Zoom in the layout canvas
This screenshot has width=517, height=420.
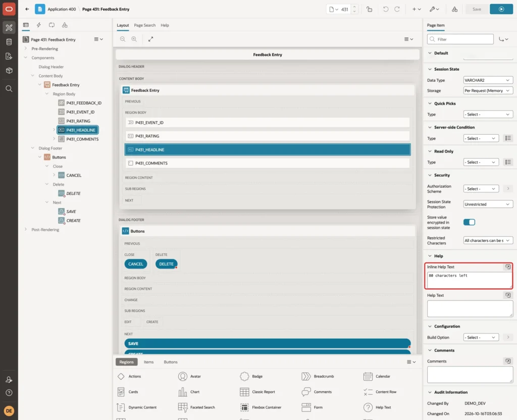134,39
